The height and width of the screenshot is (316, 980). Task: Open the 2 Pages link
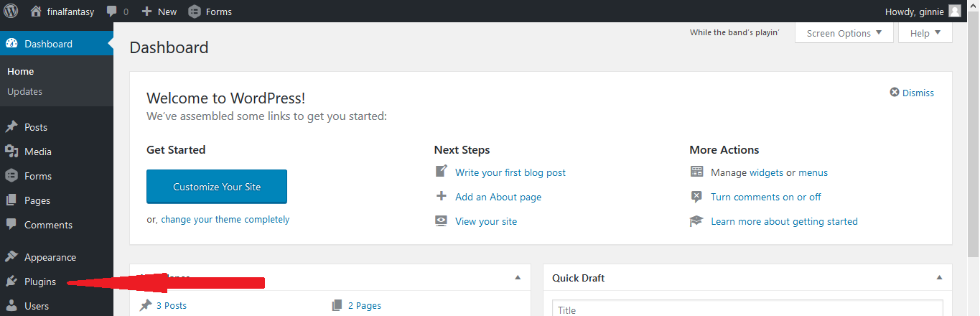coord(365,305)
